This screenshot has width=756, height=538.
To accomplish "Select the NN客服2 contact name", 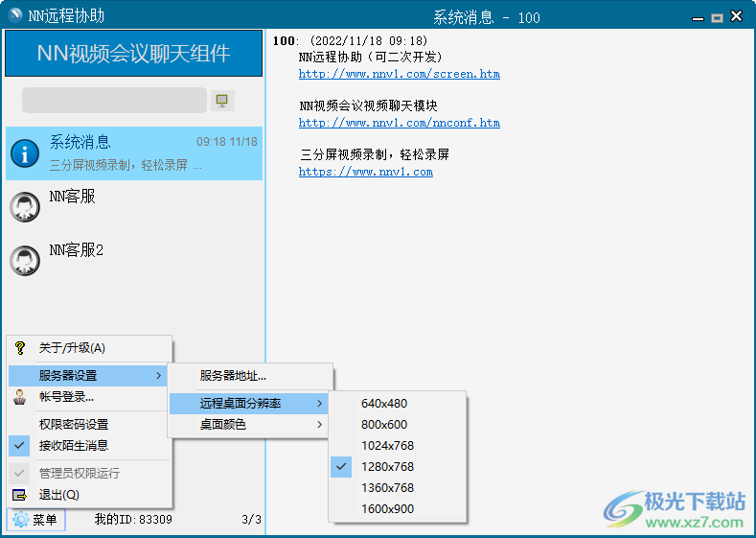I will coord(77,250).
